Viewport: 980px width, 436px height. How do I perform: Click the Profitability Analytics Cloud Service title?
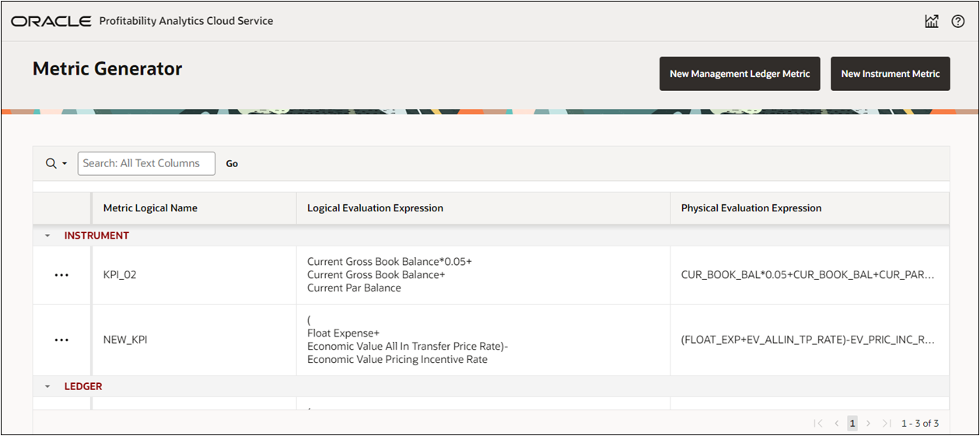(x=186, y=21)
